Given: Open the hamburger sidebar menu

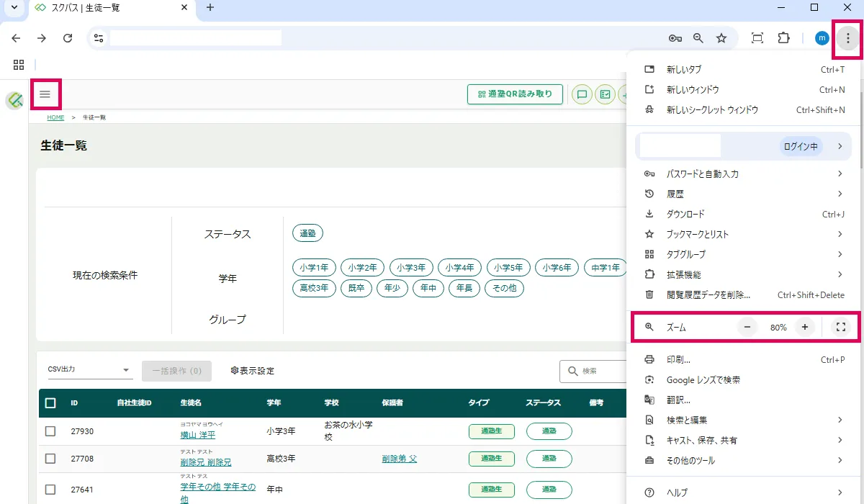Looking at the screenshot, I should coord(45,94).
